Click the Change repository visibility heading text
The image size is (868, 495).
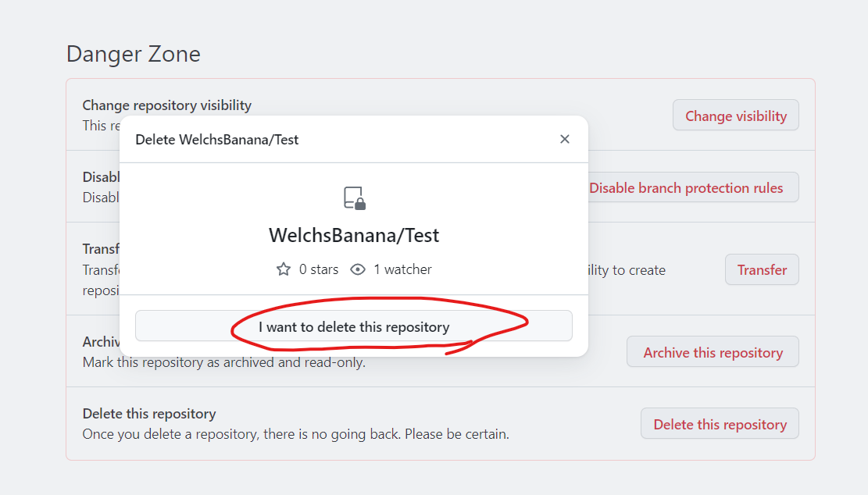coord(166,105)
